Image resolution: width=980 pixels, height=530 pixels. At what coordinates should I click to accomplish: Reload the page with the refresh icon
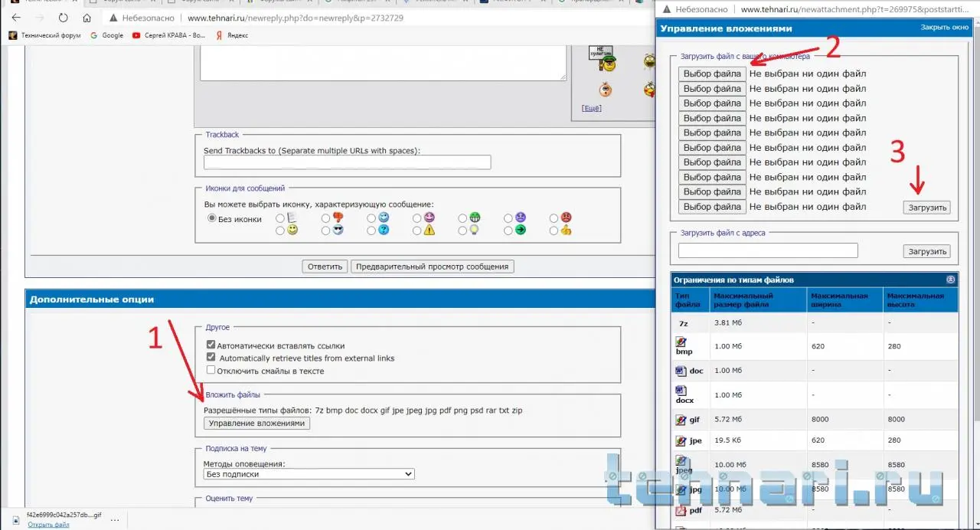(x=64, y=18)
